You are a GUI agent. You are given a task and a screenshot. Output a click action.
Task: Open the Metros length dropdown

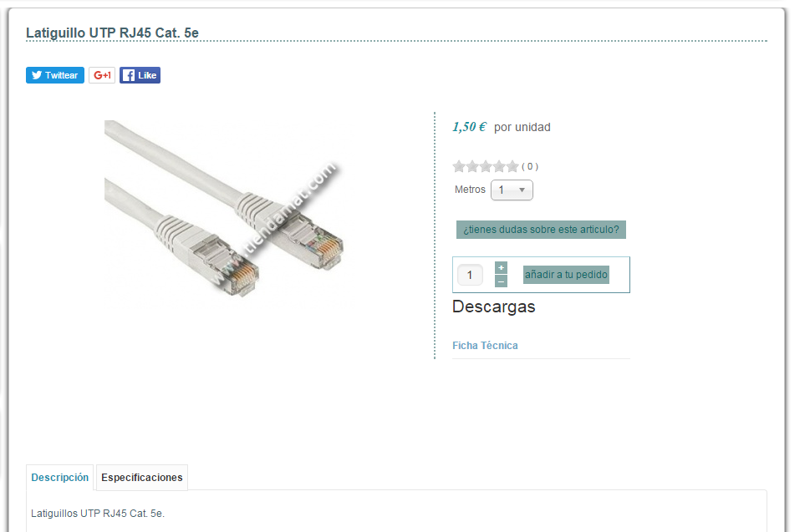(512, 190)
